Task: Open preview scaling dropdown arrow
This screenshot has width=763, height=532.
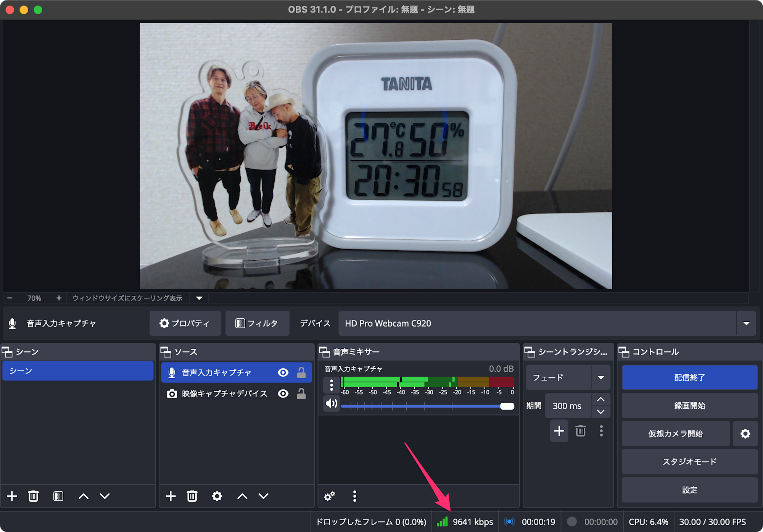Action: 199,298
